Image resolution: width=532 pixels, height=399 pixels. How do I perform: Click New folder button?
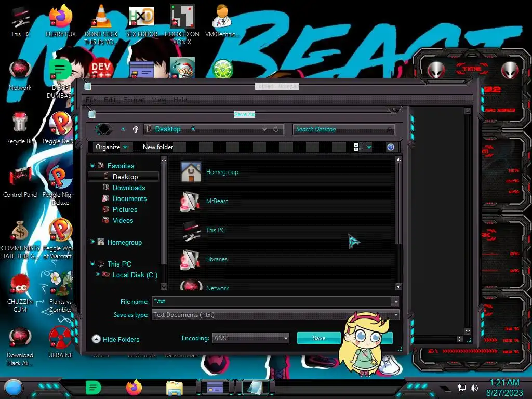coord(158,147)
